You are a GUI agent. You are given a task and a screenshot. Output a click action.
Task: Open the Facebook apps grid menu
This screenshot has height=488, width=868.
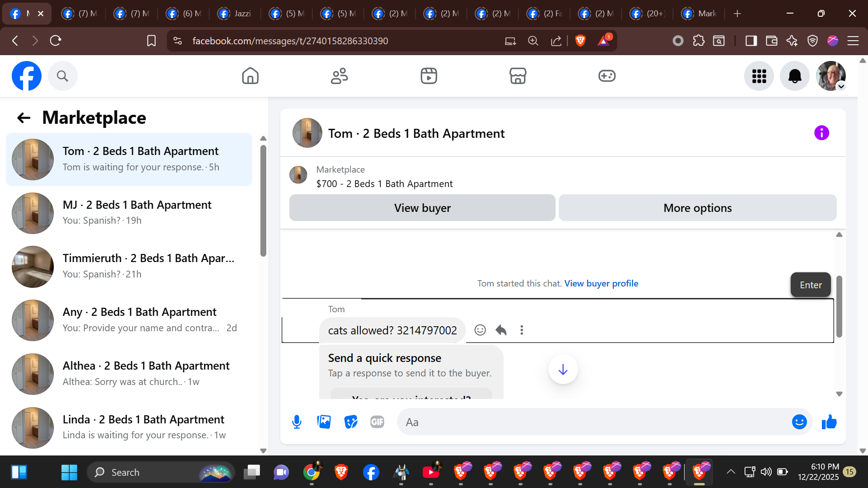[x=759, y=76]
